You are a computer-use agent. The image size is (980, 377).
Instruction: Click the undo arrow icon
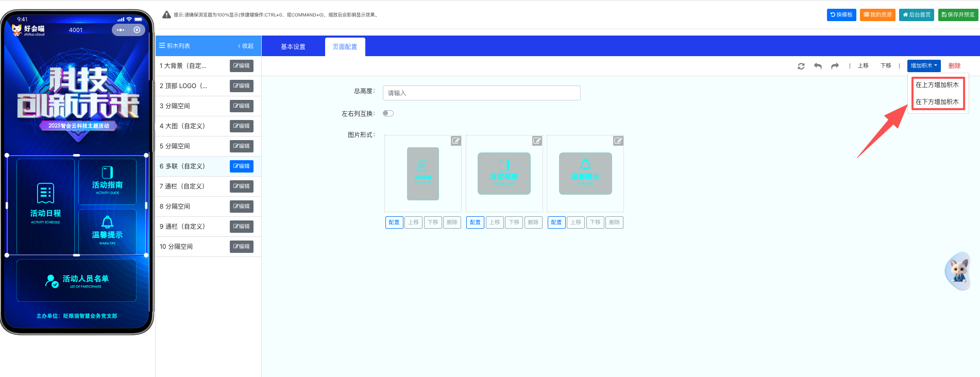(x=818, y=66)
